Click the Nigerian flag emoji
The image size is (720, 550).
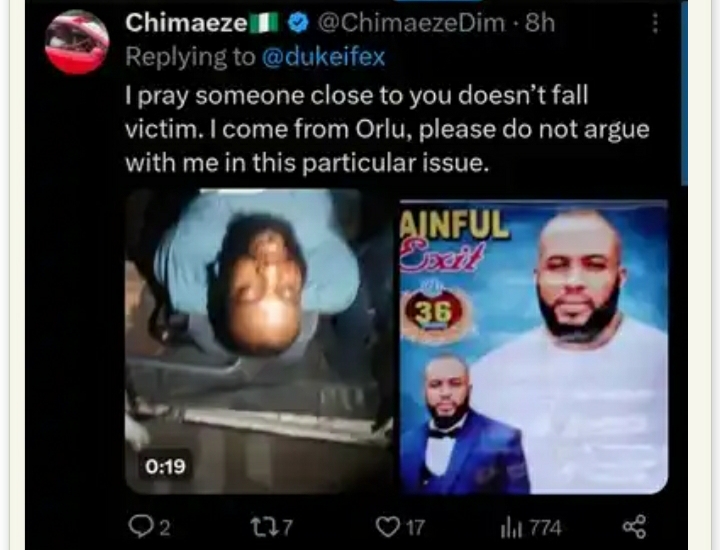(264, 23)
